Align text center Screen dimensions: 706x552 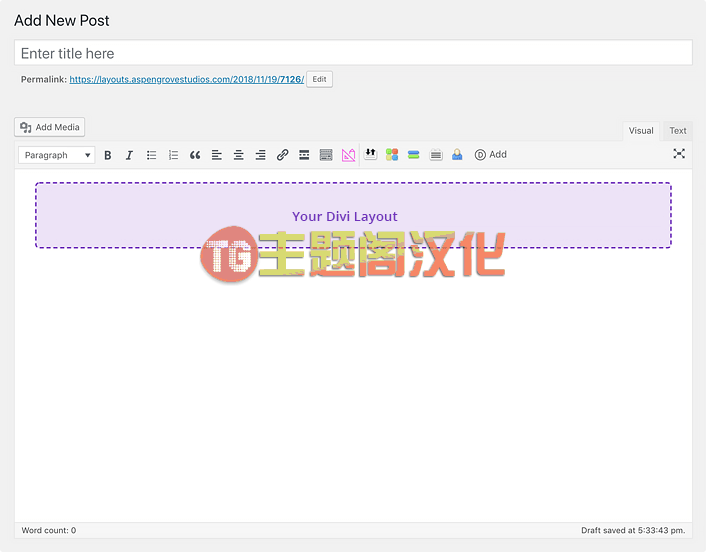239,155
